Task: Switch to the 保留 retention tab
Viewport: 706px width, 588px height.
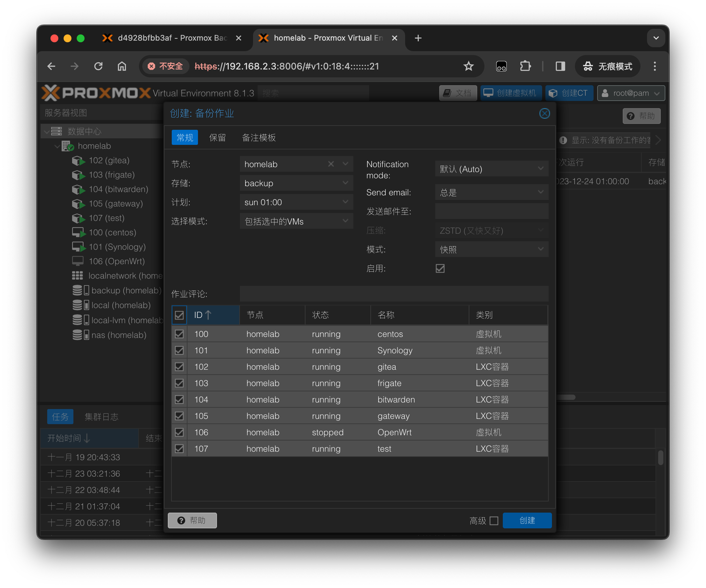Action: 217,137
